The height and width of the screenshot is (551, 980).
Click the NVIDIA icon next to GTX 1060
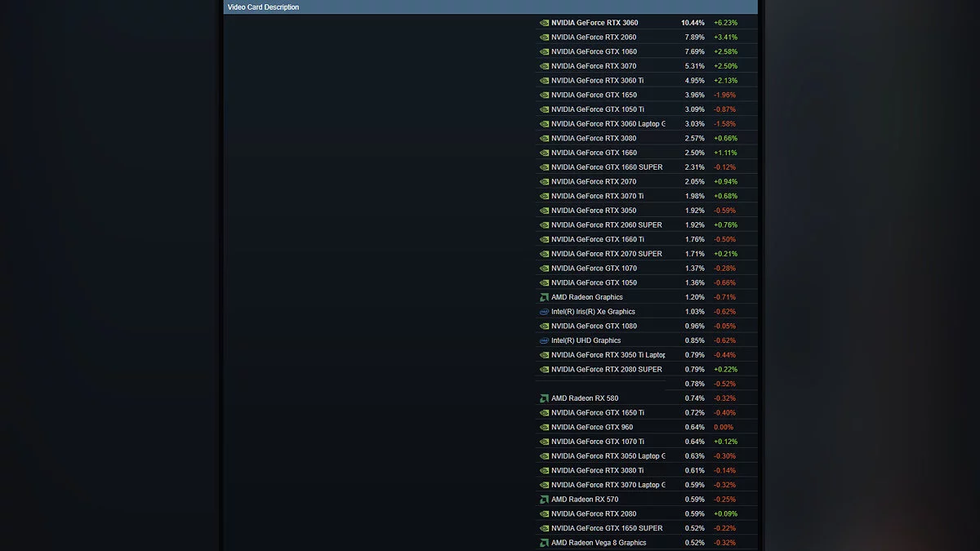click(544, 51)
